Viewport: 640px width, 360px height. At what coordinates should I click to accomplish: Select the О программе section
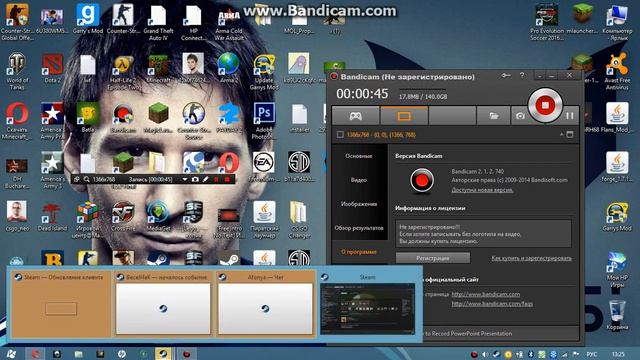tap(359, 252)
